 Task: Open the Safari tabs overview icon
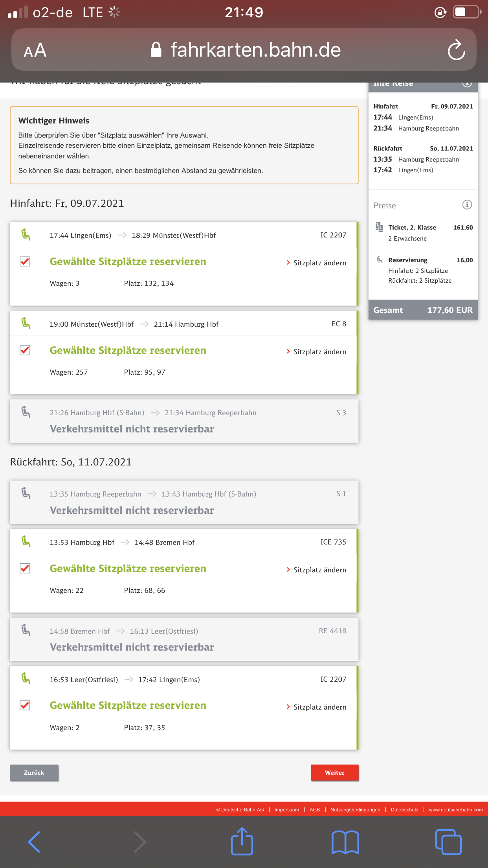pos(448,842)
